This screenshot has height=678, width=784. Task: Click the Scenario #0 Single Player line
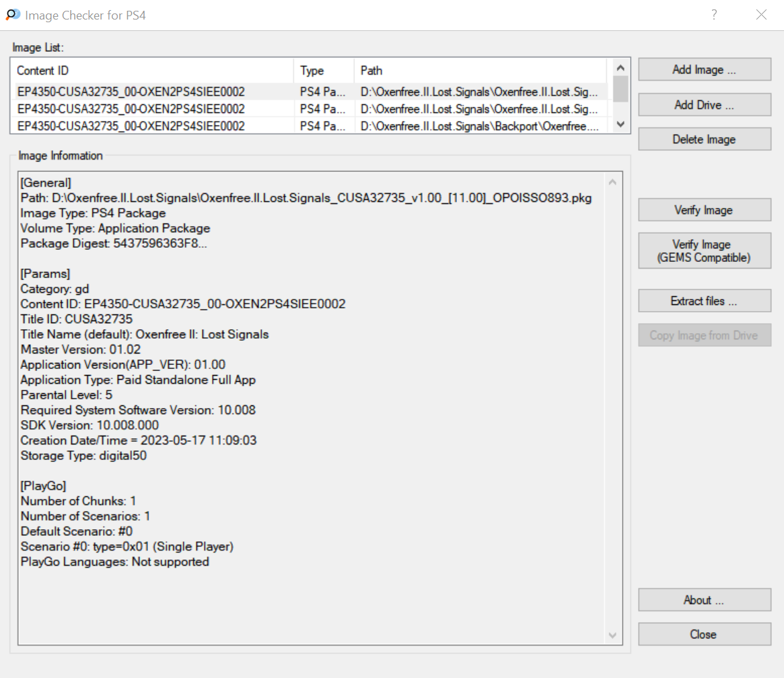[127, 547]
